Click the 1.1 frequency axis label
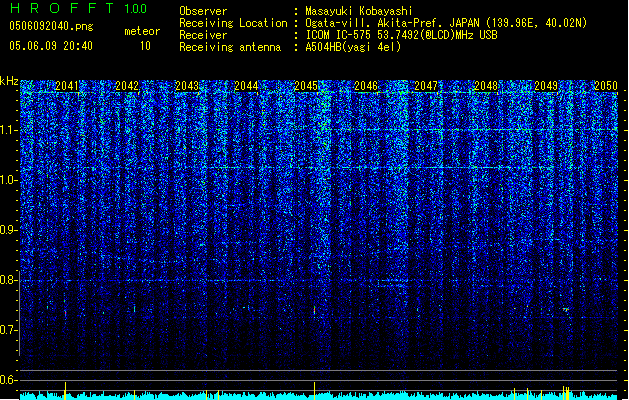 coord(9,130)
